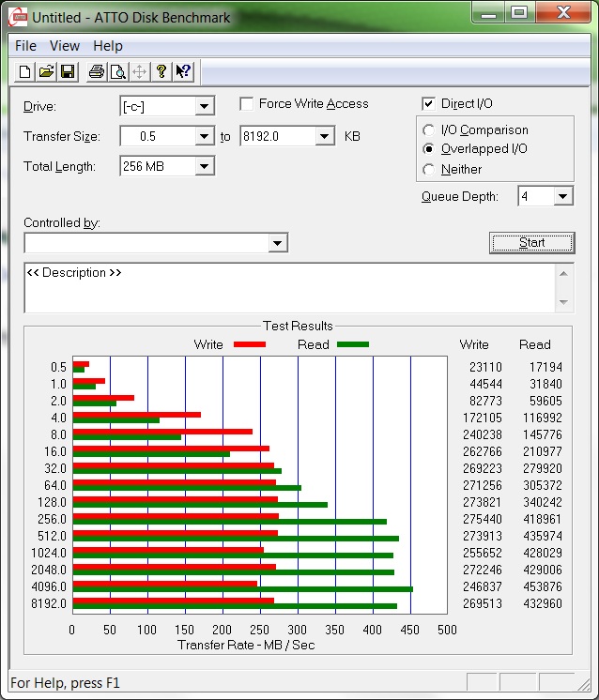Expand the Controlled by dropdown
This screenshot has width=599, height=700.
(277, 243)
